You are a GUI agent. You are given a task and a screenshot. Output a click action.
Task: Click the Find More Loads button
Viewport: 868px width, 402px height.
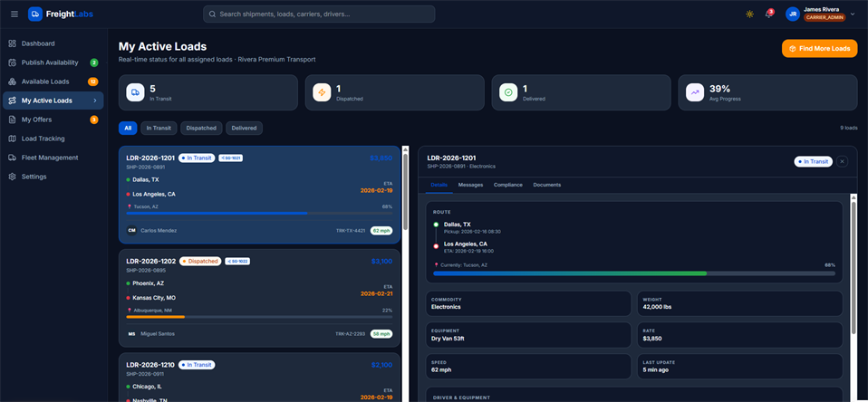point(819,49)
